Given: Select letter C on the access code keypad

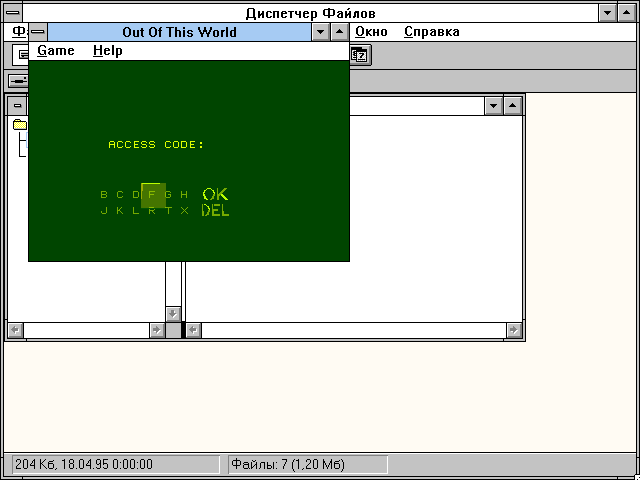Looking at the screenshot, I should coord(120,195).
